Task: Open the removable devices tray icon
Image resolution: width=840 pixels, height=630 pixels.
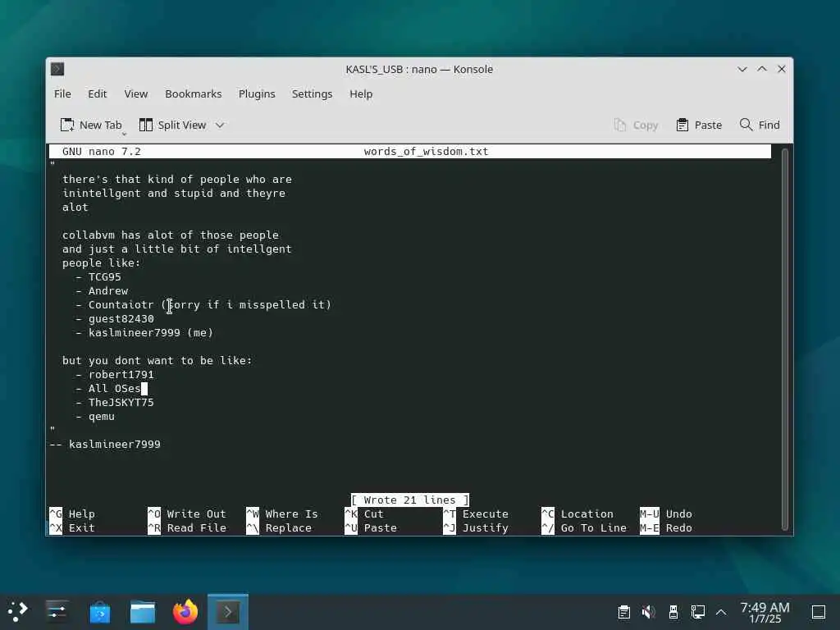Action: (673, 612)
